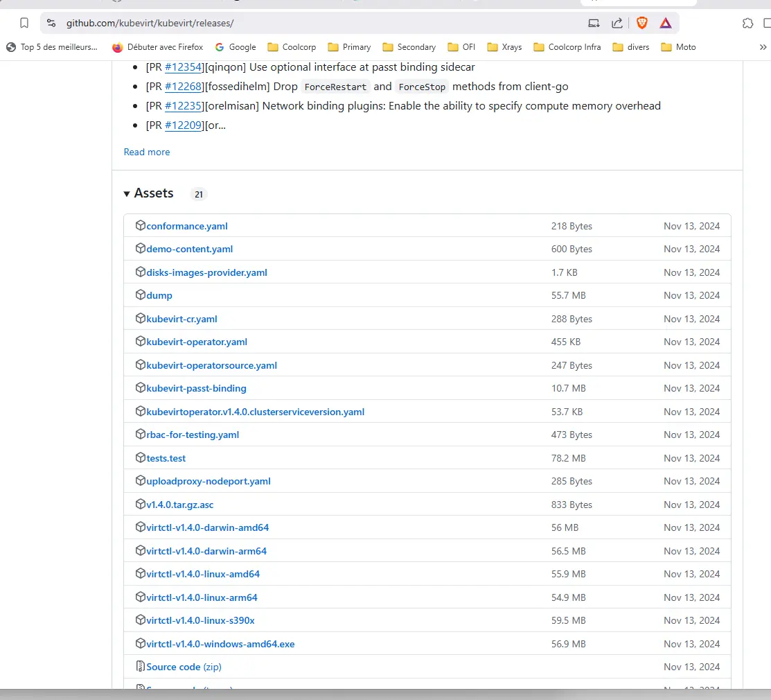Click the zip file icon for Source code
The height and width of the screenshot is (700, 771).
[x=141, y=667]
